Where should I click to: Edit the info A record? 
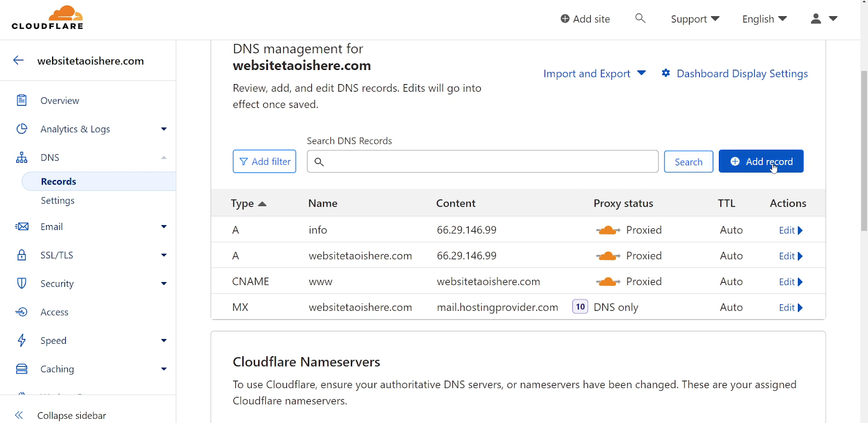790,230
